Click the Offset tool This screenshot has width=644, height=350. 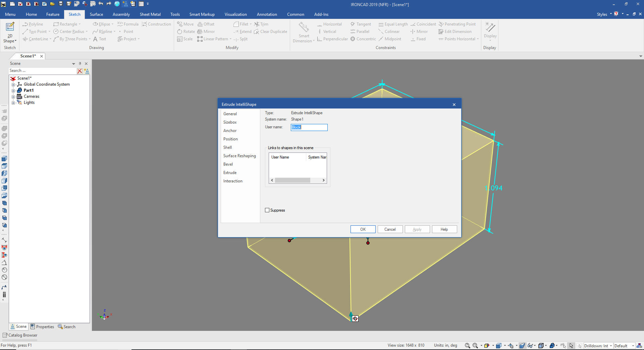point(206,24)
